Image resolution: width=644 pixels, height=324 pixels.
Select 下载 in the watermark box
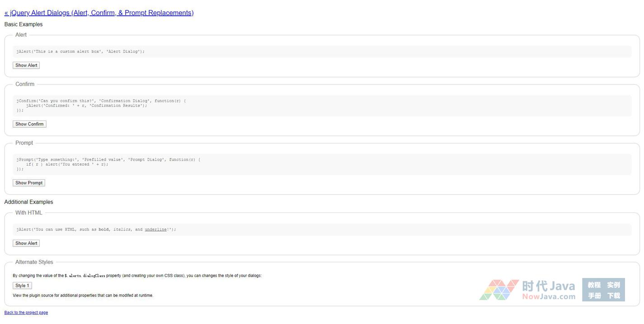613,296
